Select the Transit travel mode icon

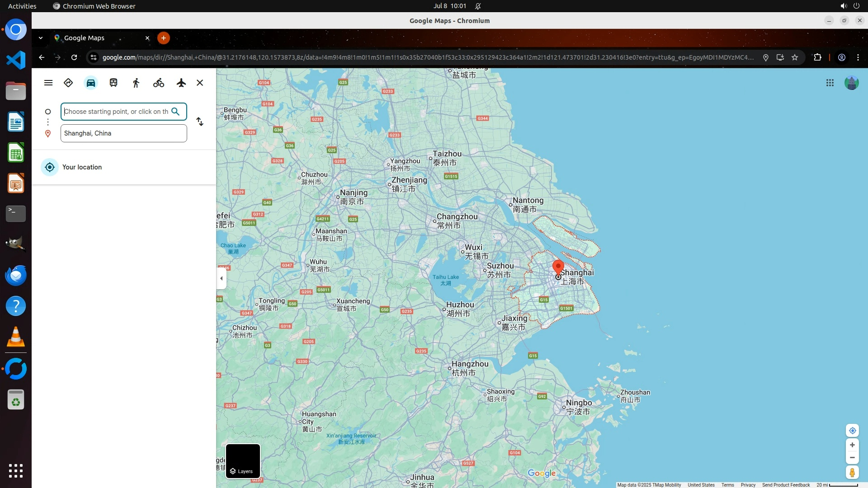113,83
